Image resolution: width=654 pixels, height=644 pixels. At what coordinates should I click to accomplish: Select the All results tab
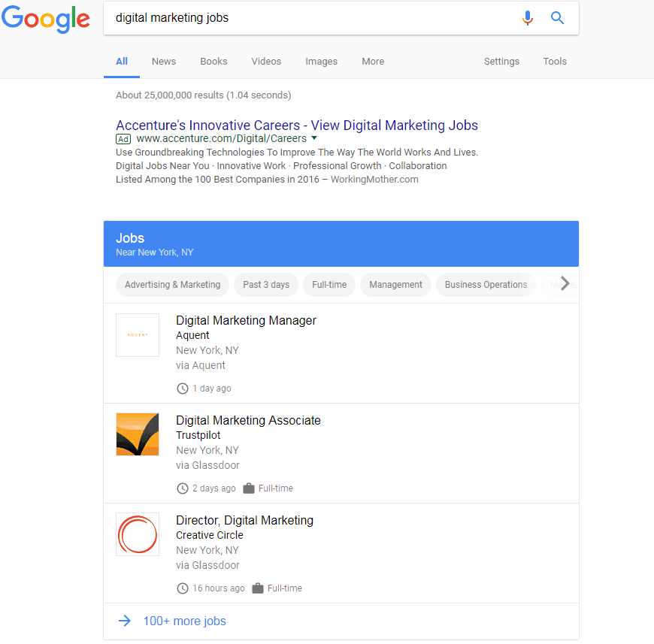point(121,62)
